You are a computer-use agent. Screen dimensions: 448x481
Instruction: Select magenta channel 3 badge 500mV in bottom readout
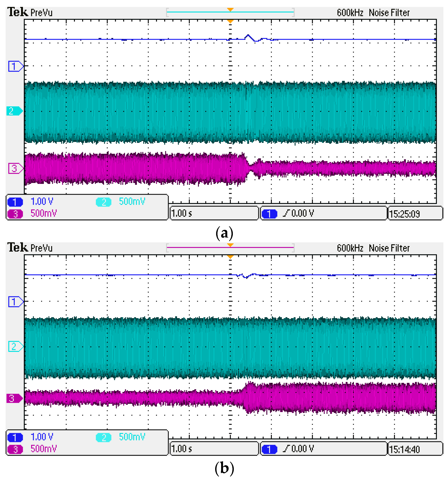(15, 449)
